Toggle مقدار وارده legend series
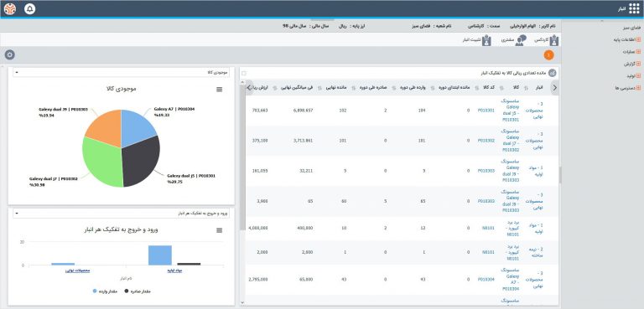This screenshot has height=309, width=644. click(x=105, y=291)
